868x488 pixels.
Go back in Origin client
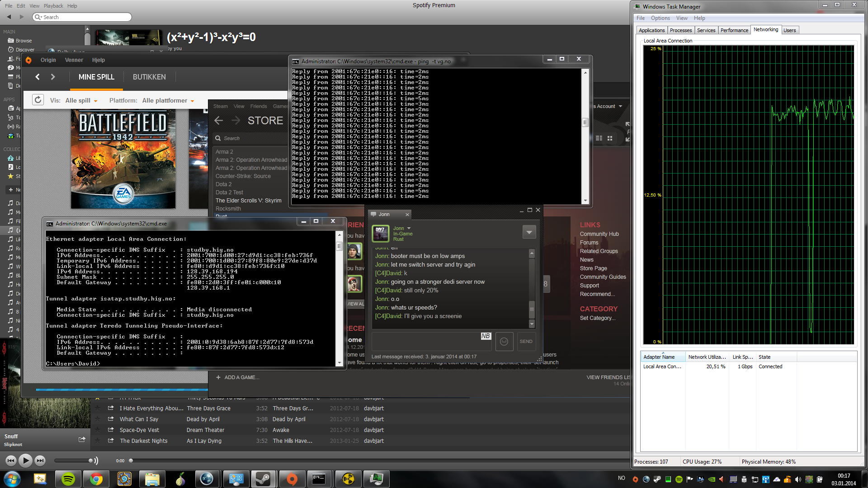coord(38,77)
